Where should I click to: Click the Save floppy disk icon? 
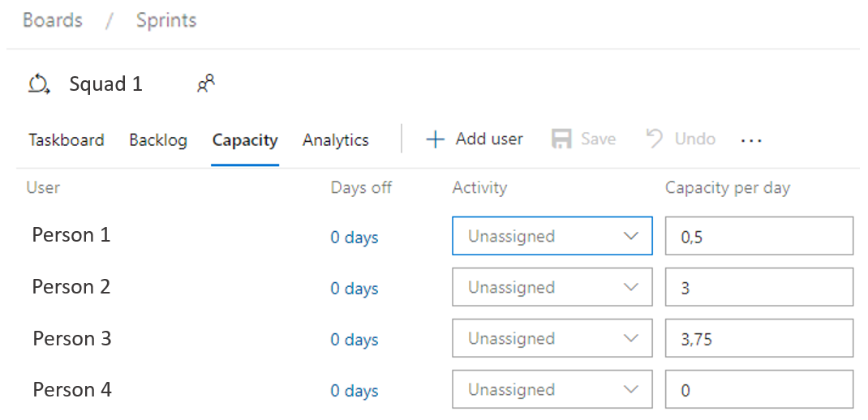(561, 139)
